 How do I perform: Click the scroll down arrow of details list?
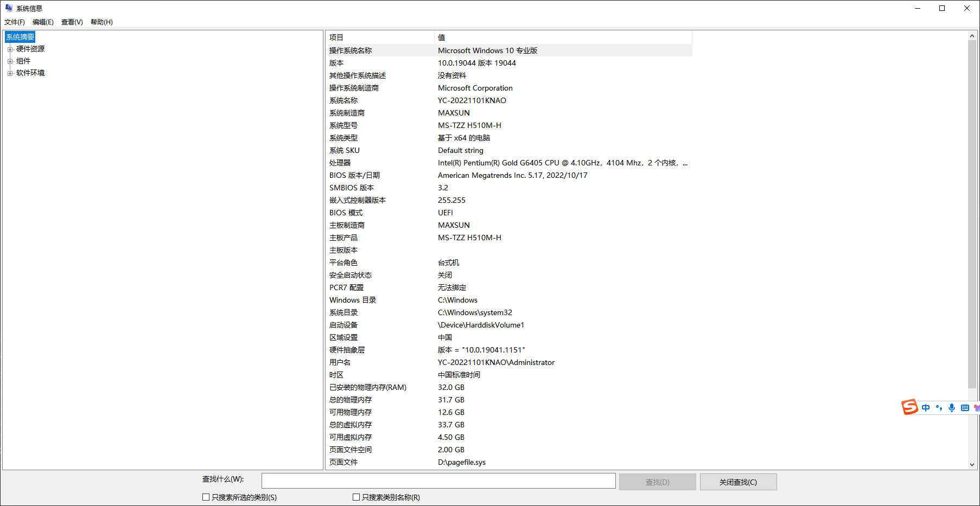click(972, 465)
